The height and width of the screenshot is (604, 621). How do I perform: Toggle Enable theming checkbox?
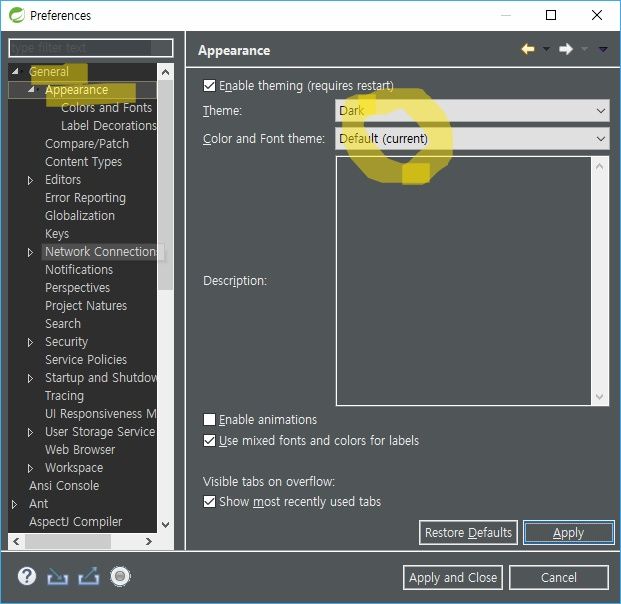[209, 86]
